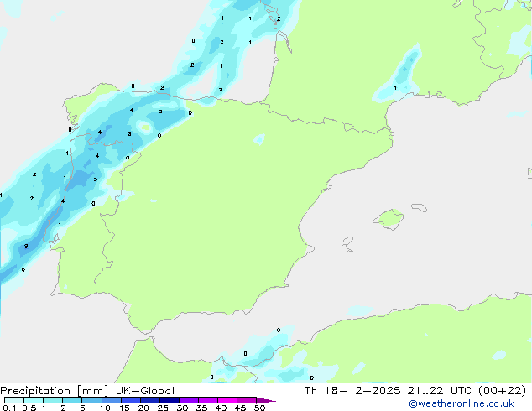Click Menorca island outline on the map

pyautogui.click(x=419, y=207)
